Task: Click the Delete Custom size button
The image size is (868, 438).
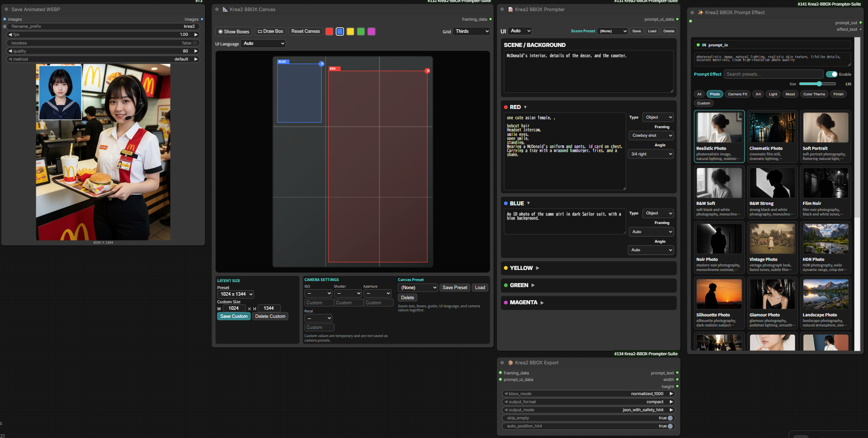Action: [270, 316]
